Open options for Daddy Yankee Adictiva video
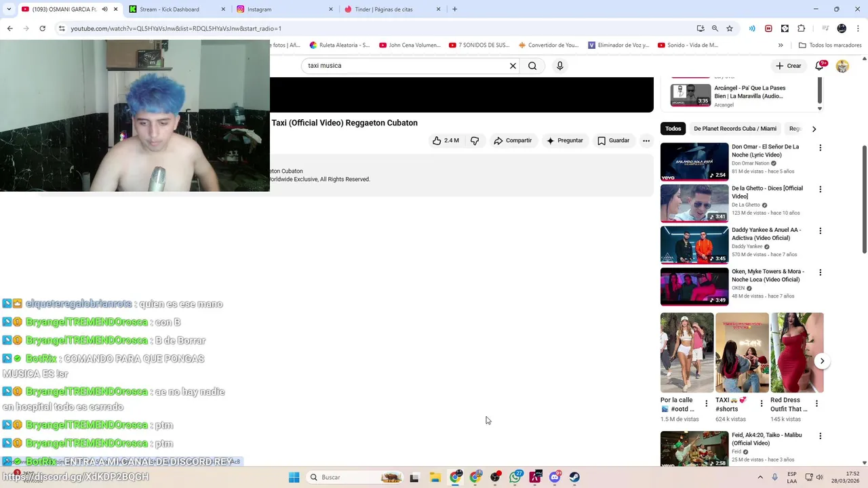Viewport: 868px width, 488px height. 820,231
